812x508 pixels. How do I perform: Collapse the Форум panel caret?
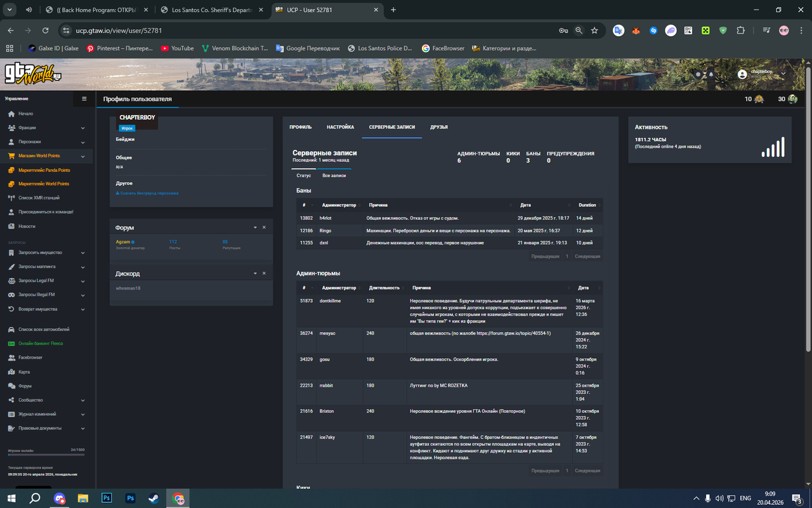click(255, 227)
